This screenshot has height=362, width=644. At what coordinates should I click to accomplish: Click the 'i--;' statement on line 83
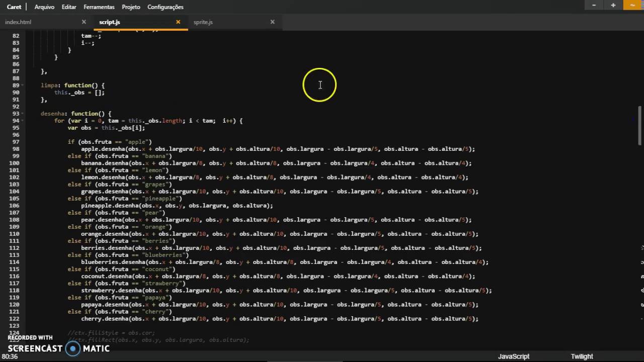coord(88,43)
